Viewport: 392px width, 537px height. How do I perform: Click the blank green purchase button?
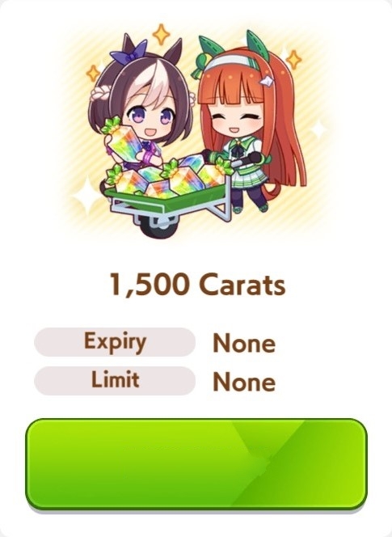(x=196, y=463)
